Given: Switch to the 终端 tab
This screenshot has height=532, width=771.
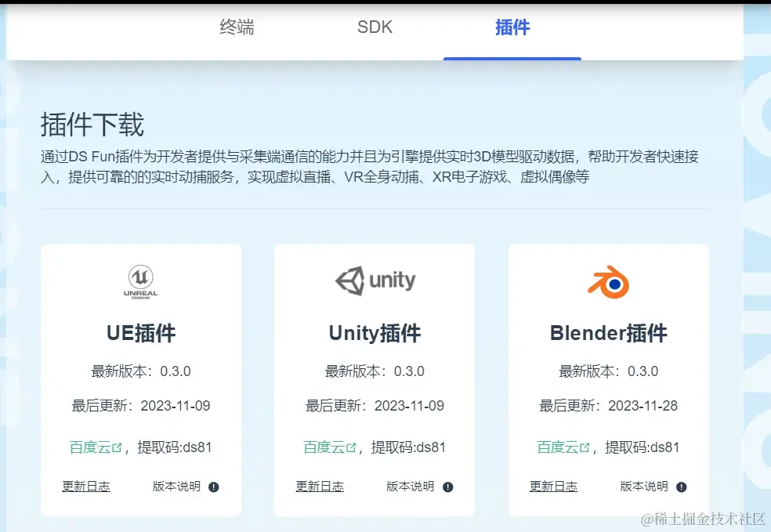Looking at the screenshot, I should click(x=237, y=27).
